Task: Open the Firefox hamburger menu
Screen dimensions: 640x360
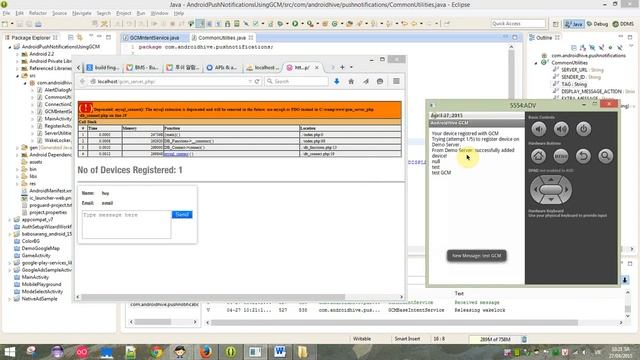Action: click(396, 81)
